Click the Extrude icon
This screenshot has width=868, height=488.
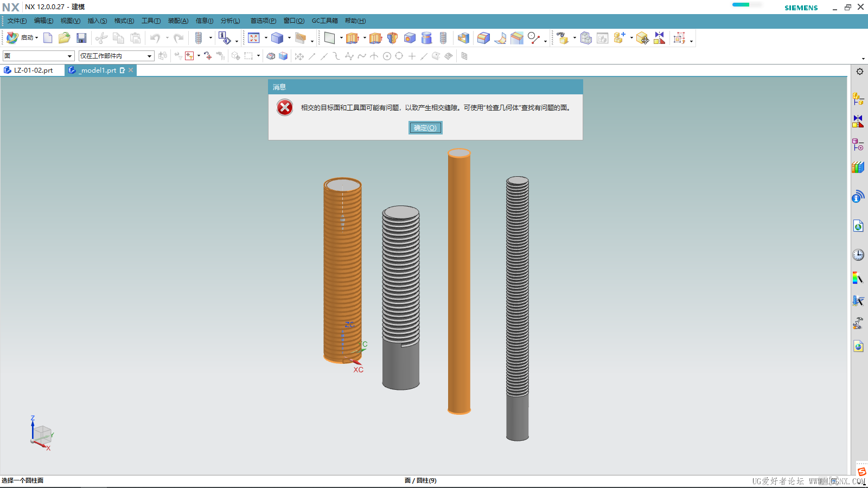click(353, 38)
